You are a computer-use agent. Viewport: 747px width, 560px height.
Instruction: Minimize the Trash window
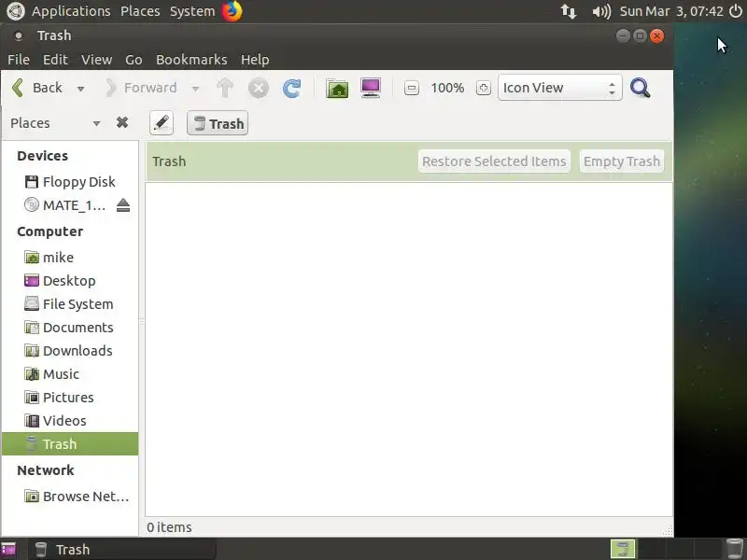pos(623,35)
